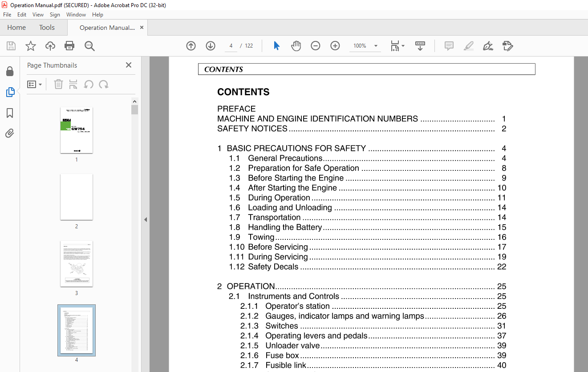This screenshot has height=372, width=588.
Task: Collapse the navigation pane arrow
Action: coord(145,219)
